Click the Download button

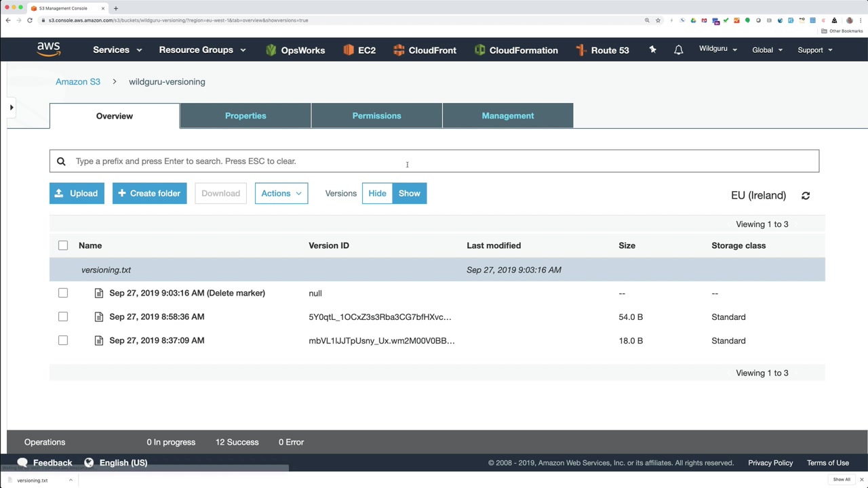tap(220, 193)
